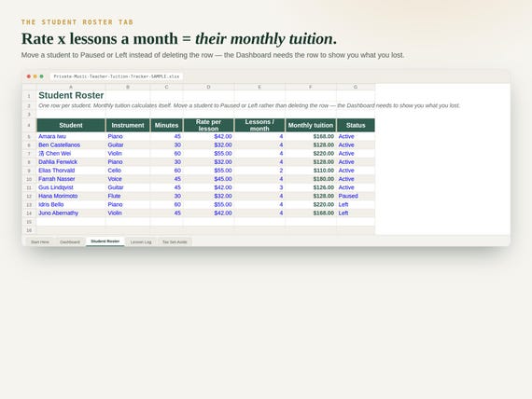This screenshot has height=399, width=532.
Task: Click the student name Farrah Nasser
Action: point(57,179)
